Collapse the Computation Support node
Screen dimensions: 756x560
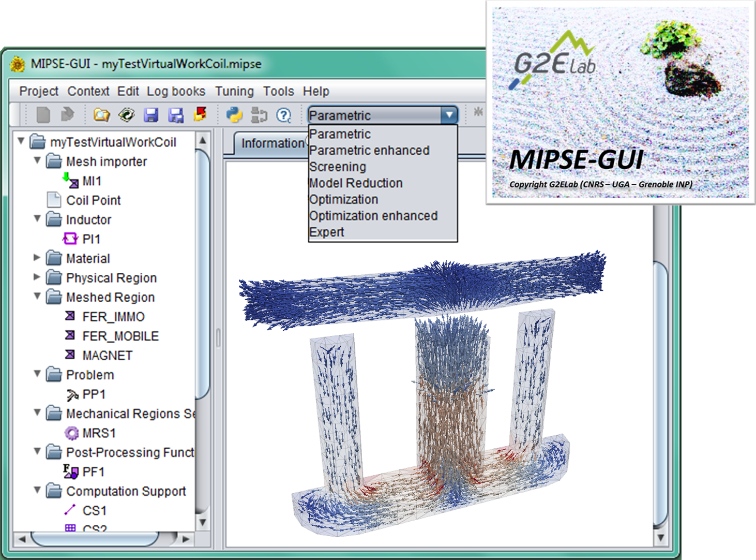point(37,490)
